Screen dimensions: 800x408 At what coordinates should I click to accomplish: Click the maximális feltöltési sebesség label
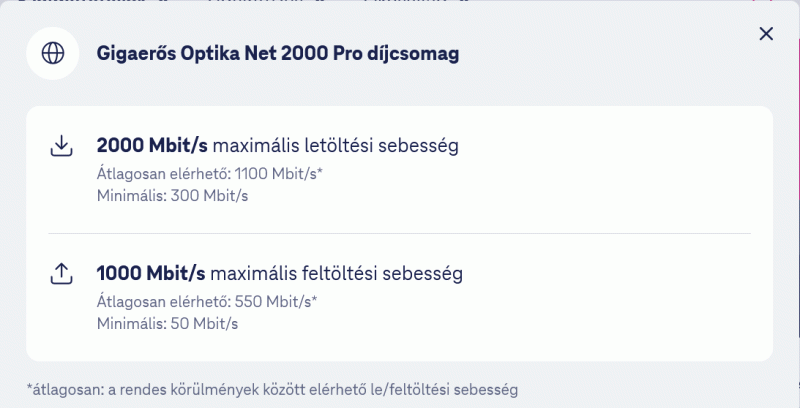(x=336, y=274)
